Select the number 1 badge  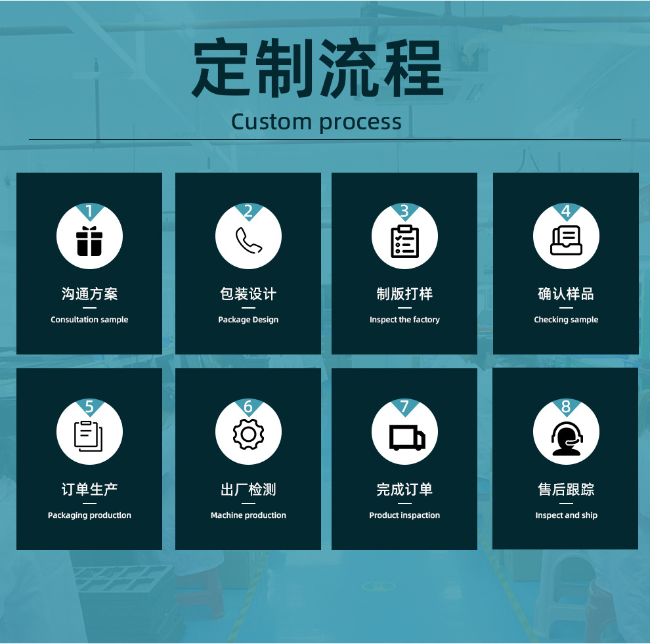pos(89,211)
